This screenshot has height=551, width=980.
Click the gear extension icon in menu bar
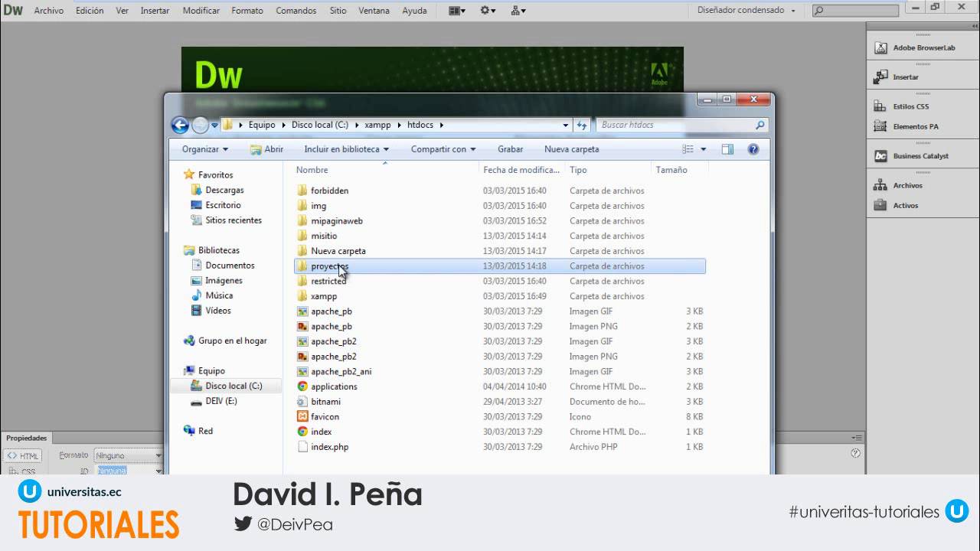pos(488,11)
